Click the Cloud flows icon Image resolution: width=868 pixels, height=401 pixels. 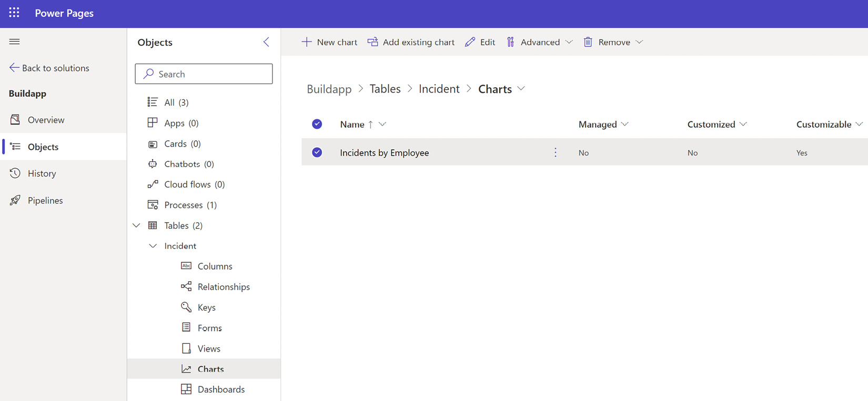(x=153, y=184)
